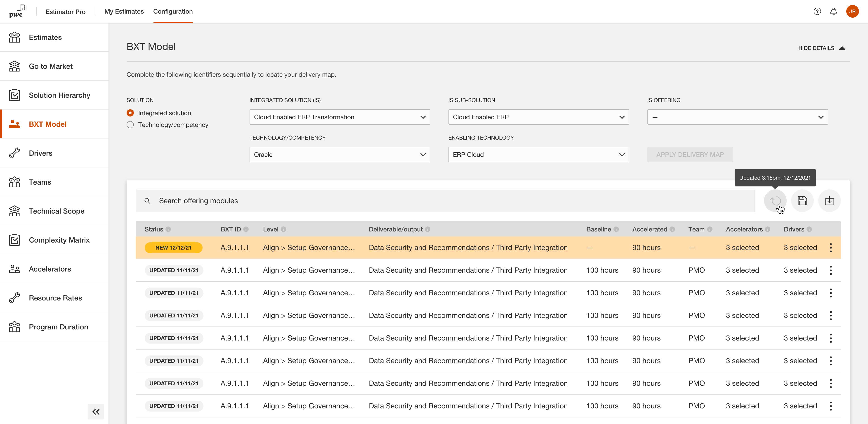The image size is (868, 424).
Task: Click info icon next to Deliverable/output
Action: (x=428, y=229)
